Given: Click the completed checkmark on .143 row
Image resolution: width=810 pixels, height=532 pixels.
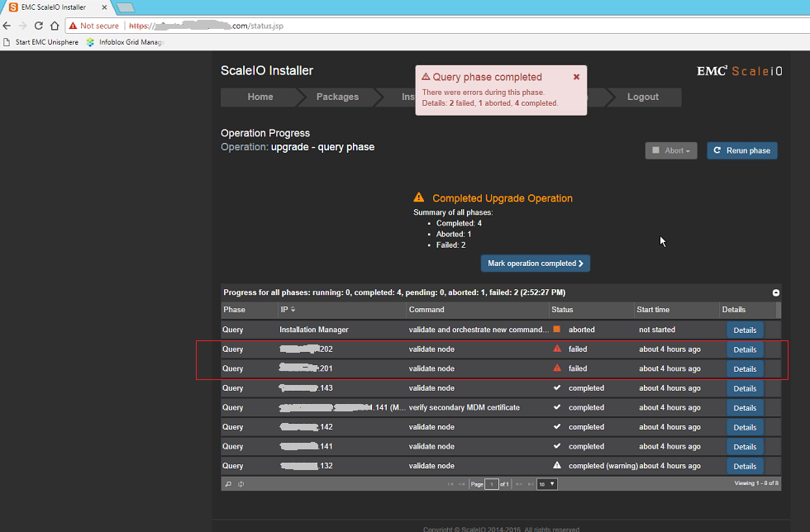Looking at the screenshot, I should point(557,387).
